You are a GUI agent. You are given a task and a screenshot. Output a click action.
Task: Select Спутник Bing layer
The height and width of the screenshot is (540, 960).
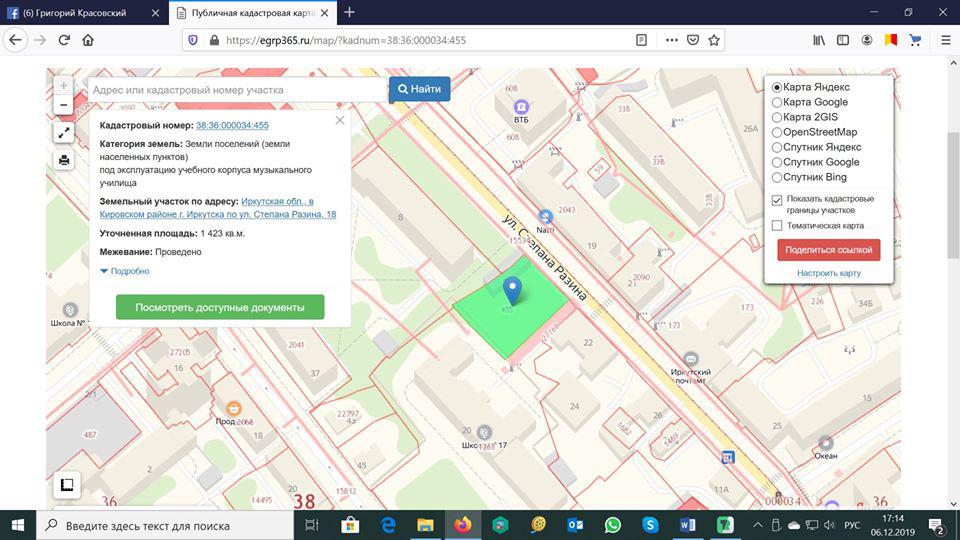(777, 177)
